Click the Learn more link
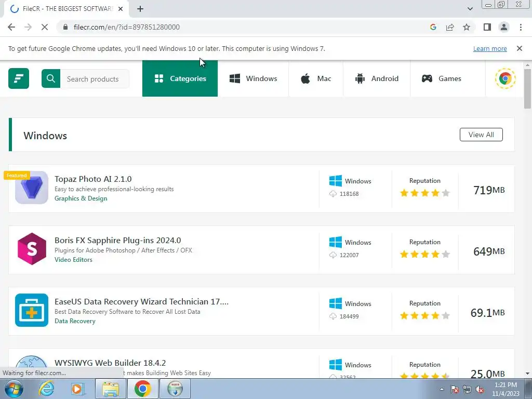The height and width of the screenshot is (399, 532). 490,48
